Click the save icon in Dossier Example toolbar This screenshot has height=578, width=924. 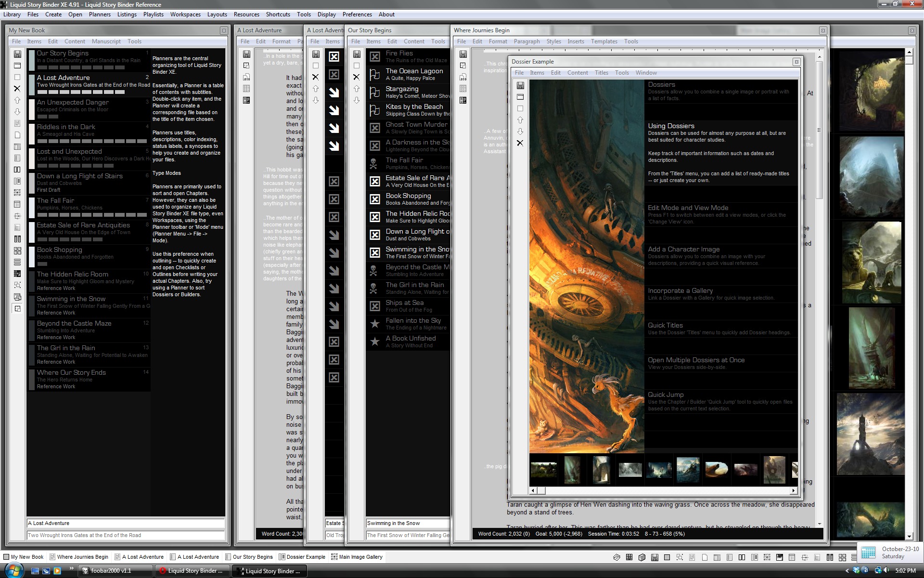pyautogui.click(x=520, y=85)
